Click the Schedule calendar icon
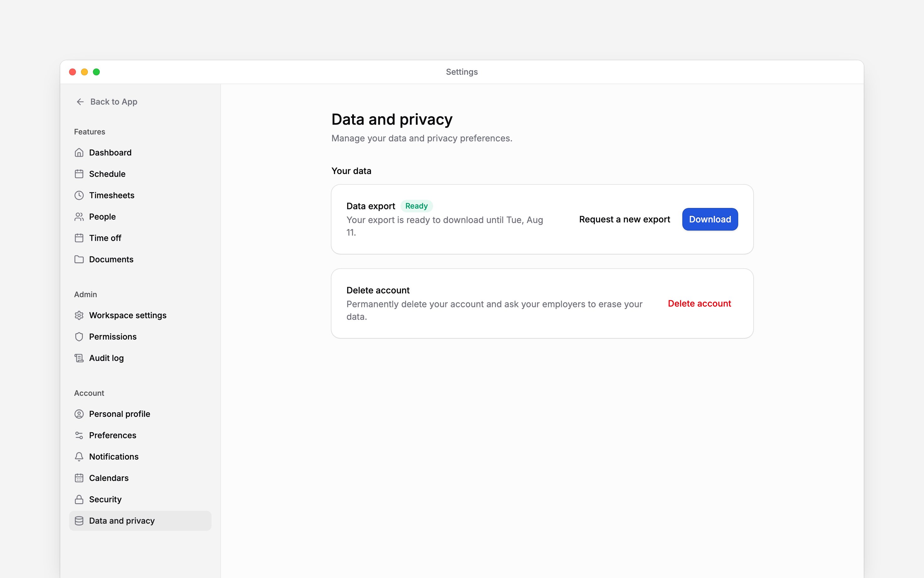The image size is (924, 578). point(79,174)
